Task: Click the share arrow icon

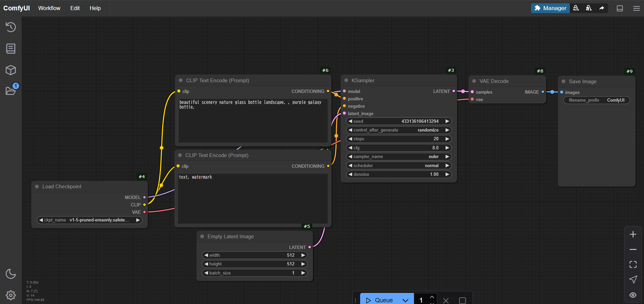Action: coord(602,8)
